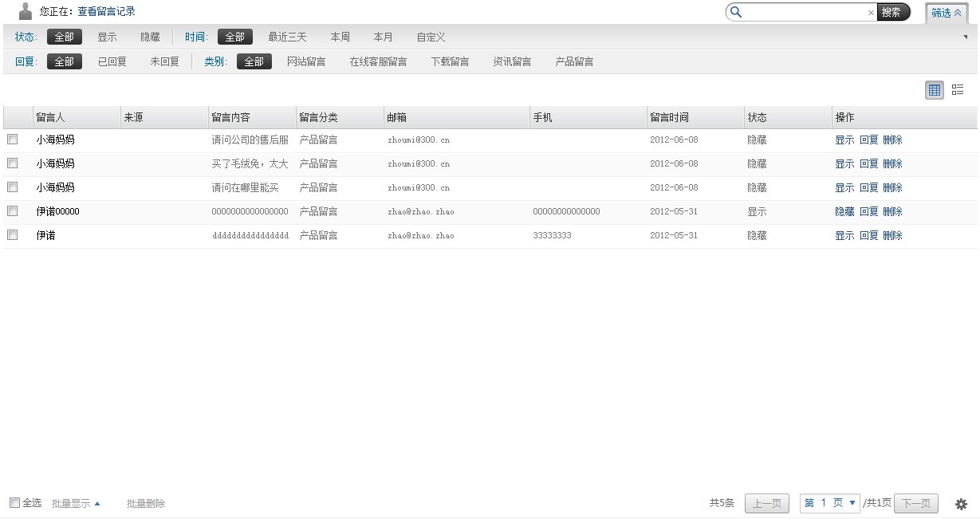Open the 批量显示 dropdown

76,504
